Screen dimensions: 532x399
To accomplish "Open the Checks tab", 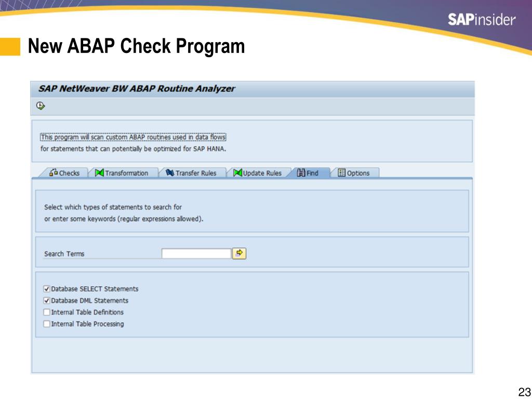I will click(x=64, y=173).
